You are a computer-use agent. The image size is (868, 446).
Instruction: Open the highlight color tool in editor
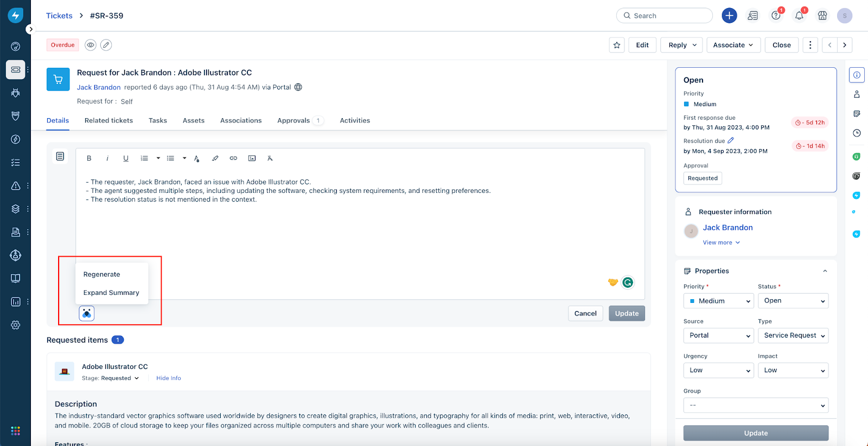click(215, 158)
